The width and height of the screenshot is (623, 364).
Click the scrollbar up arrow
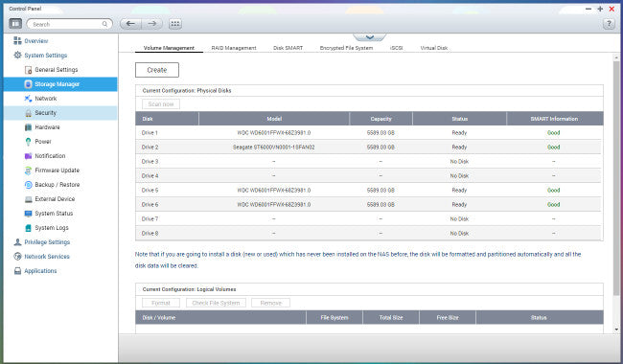(x=616, y=58)
